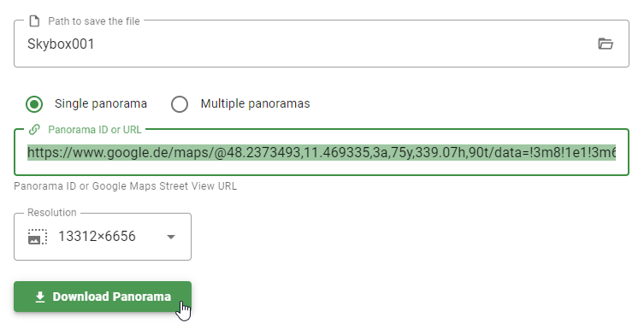This screenshot has width=644, height=329.
Task: Click the Path to save the file label
Action: tap(94, 21)
